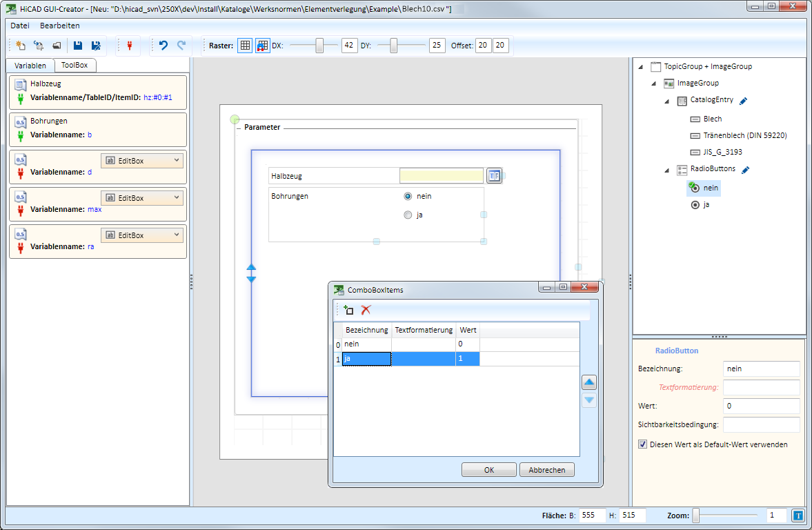The height and width of the screenshot is (530, 812).
Task: Toggle the raster grid display icon
Action: pyautogui.click(x=245, y=46)
